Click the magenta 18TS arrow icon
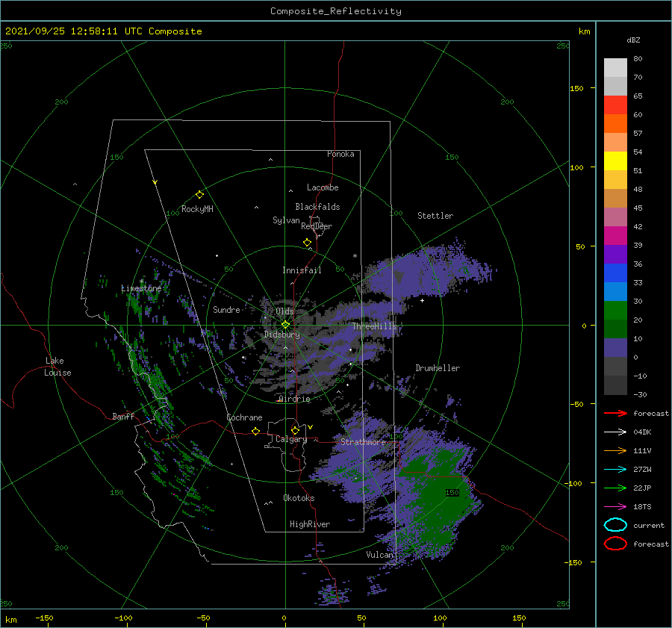This screenshot has width=672, height=628. click(x=615, y=507)
